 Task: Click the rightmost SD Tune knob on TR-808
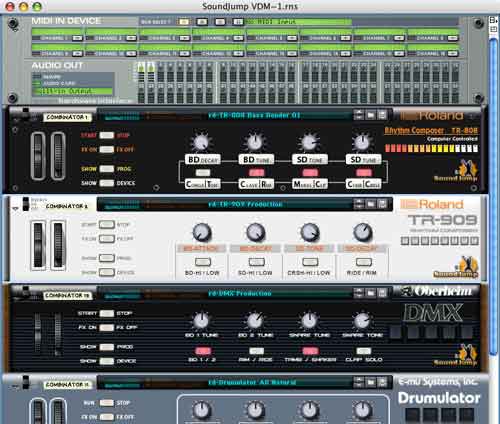[363, 142]
